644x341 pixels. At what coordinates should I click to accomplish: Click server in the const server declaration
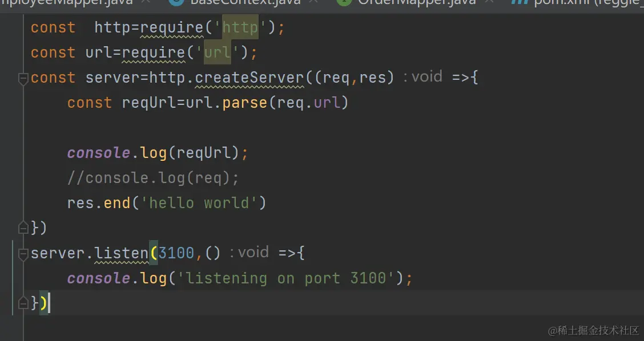(112, 78)
